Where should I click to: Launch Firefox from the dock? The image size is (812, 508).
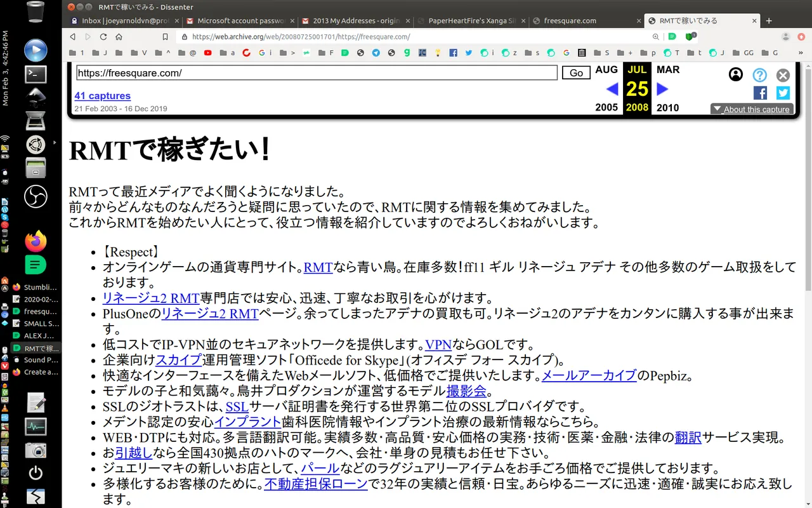[36, 241]
